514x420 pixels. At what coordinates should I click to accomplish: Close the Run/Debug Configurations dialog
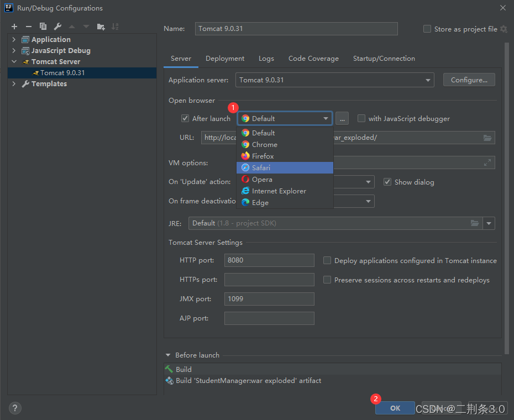point(503,8)
